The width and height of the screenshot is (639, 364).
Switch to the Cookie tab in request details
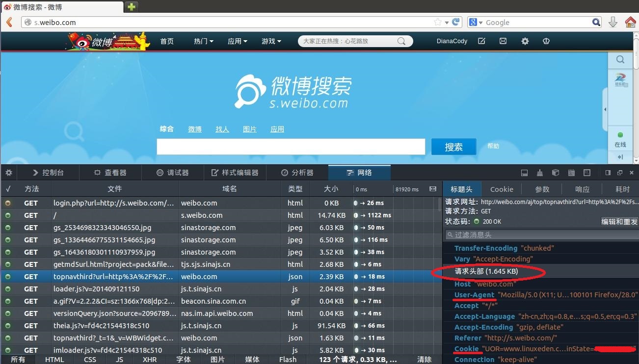click(x=502, y=189)
